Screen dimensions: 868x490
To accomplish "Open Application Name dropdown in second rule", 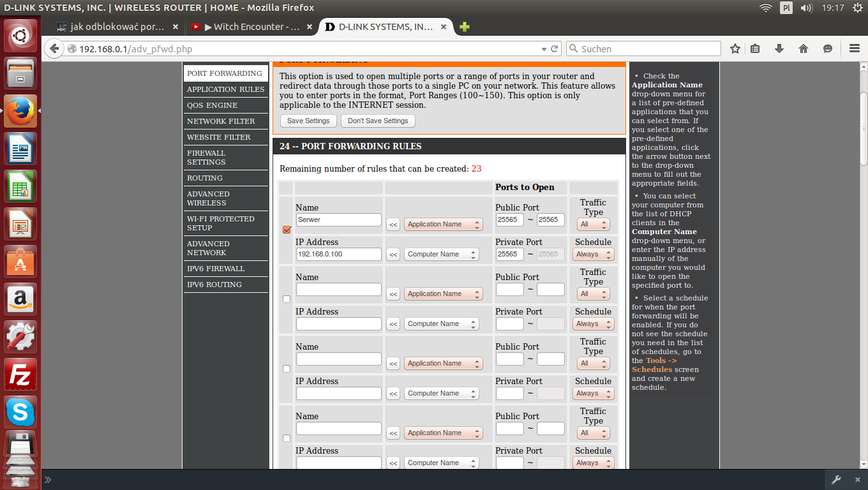I will [444, 293].
